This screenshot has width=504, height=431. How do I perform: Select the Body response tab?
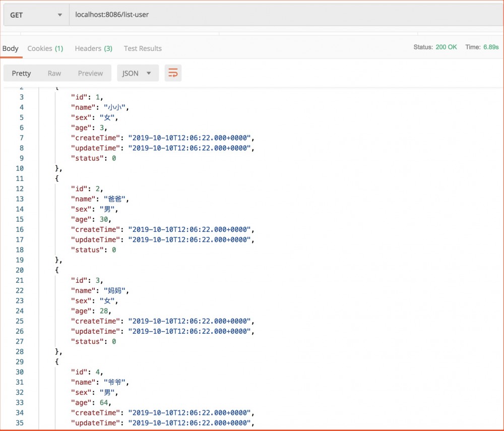[11, 48]
